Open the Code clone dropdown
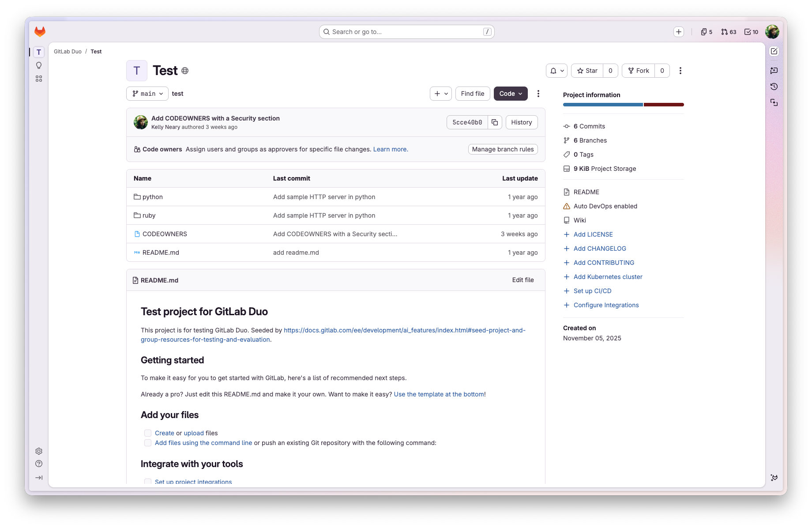812x528 pixels. (511, 94)
